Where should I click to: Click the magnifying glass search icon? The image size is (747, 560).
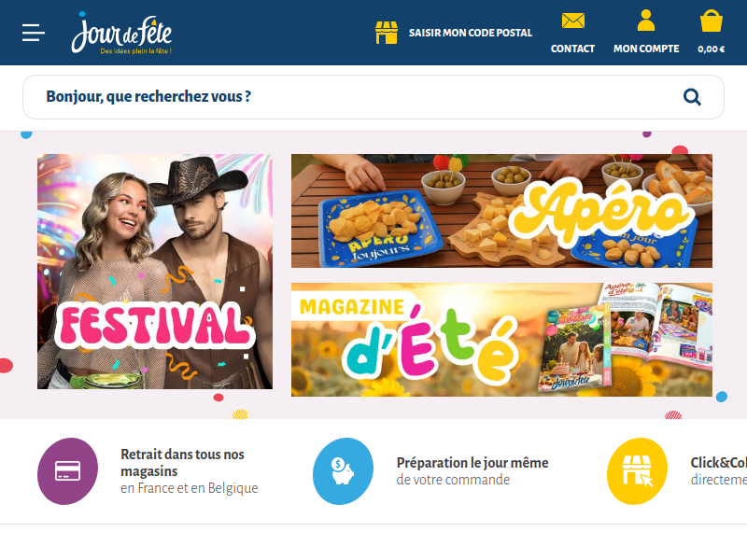pos(692,97)
